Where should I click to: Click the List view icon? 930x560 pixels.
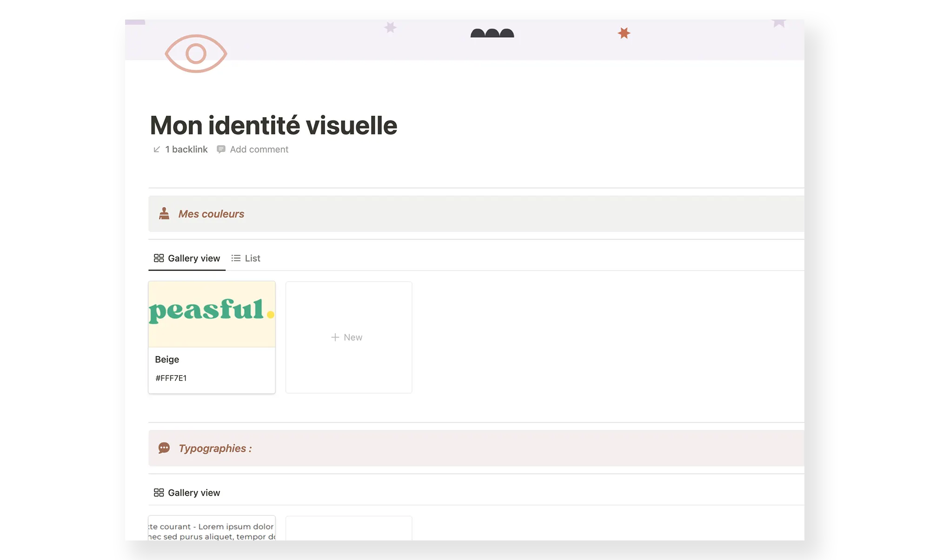point(236,258)
